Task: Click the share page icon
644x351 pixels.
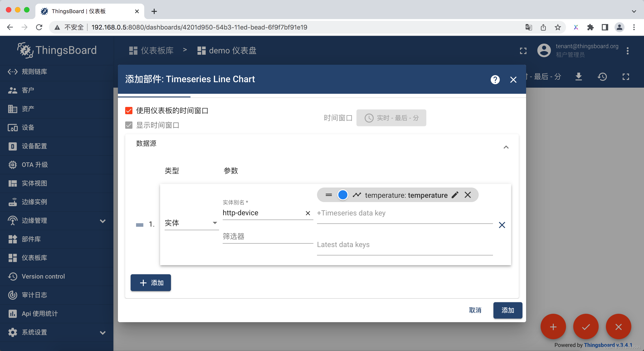Action: click(543, 27)
